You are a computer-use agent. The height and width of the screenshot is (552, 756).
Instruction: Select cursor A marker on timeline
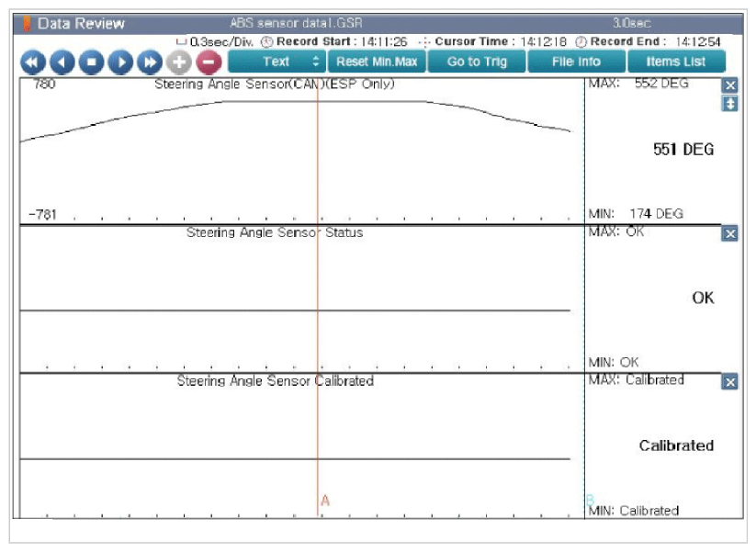click(x=325, y=501)
